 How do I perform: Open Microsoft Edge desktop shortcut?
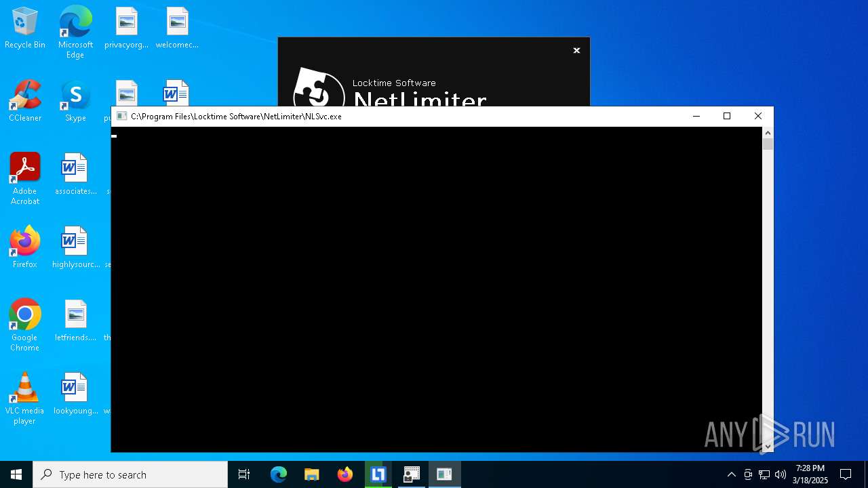(x=75, y=32)
